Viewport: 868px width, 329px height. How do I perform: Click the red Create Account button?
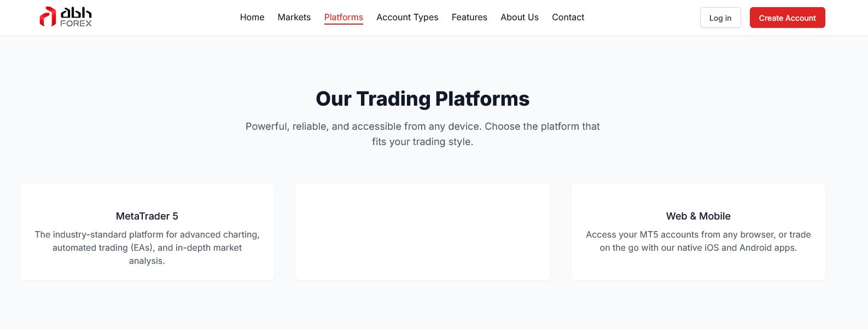coord(787,18)
